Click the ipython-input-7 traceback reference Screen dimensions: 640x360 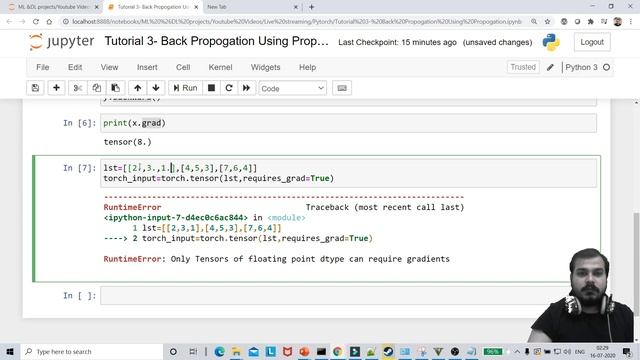tap(176, 218)
